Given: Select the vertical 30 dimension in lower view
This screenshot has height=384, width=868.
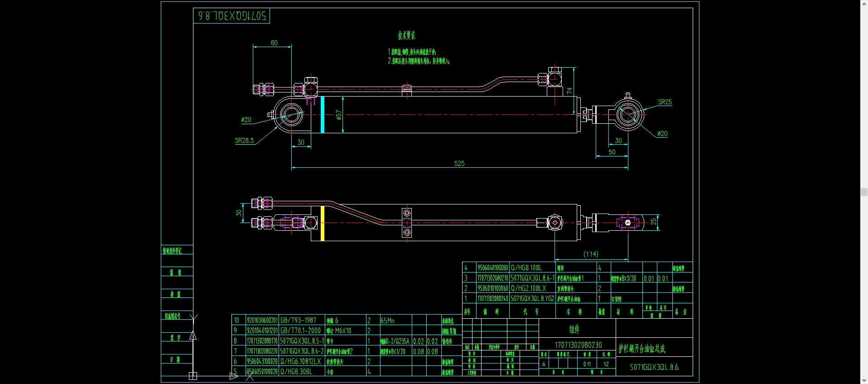Looking at the screenshot, I should tap(239, 213).
